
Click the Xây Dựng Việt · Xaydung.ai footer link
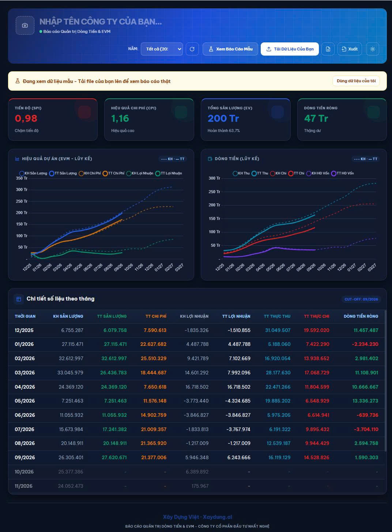click(197, 517)
